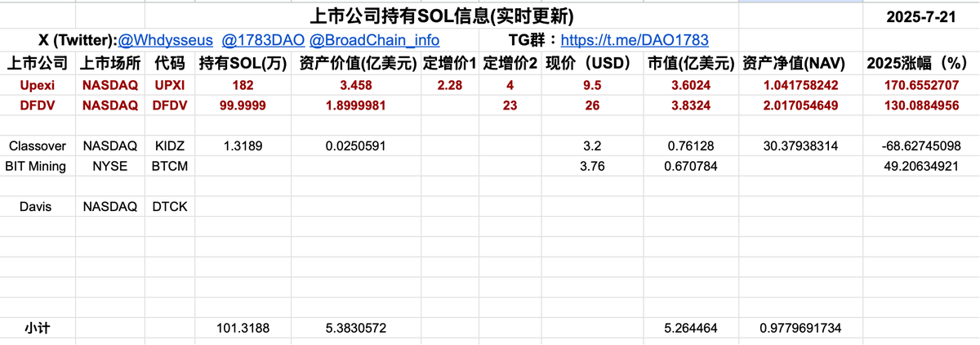Screen dimensions: 980x345
Task: Select the title cell 上市公司持有SOL信息(实时更新)
Action: (443, 16)
